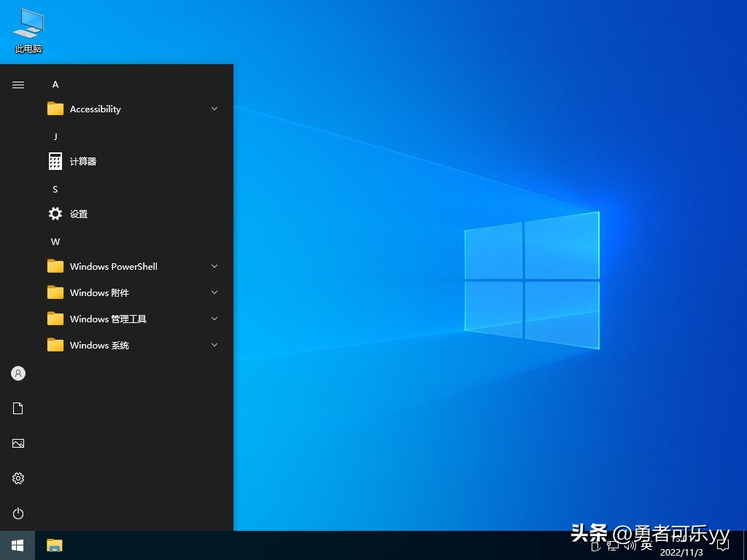Open the user account icon in Start menu
This screenshot has height=560, width=747.
18,373
